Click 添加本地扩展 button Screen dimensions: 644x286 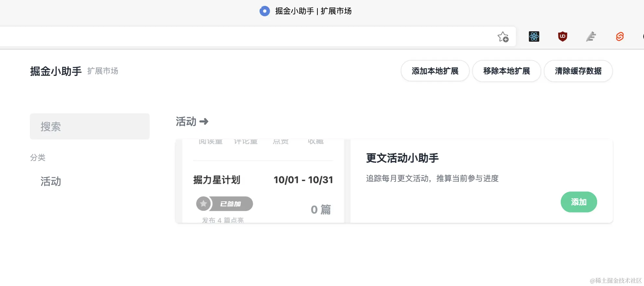[x=435, y=71]
